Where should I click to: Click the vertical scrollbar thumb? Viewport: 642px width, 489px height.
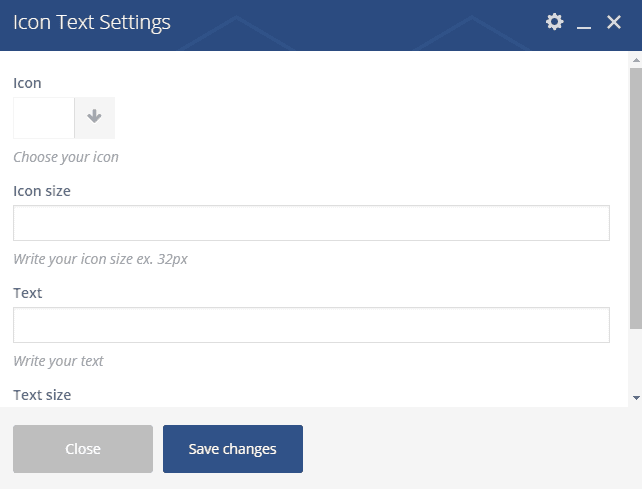pos(636,200)
